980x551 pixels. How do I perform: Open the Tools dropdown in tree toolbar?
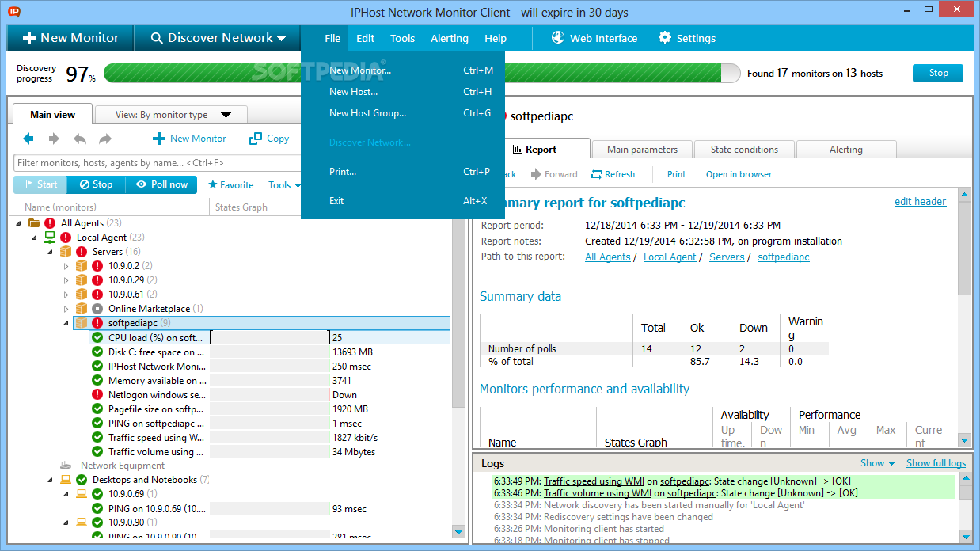[x=284, y=185]
